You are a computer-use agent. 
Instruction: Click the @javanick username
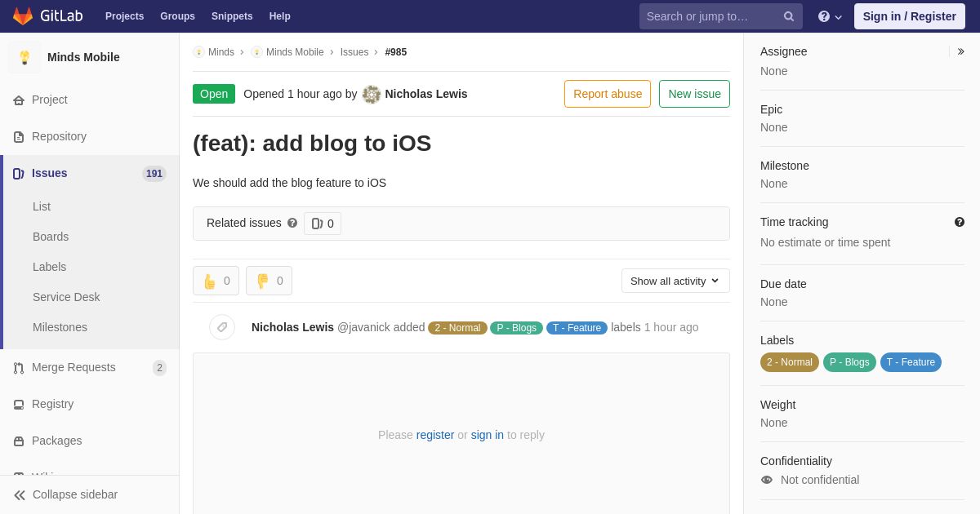[363, 327]
